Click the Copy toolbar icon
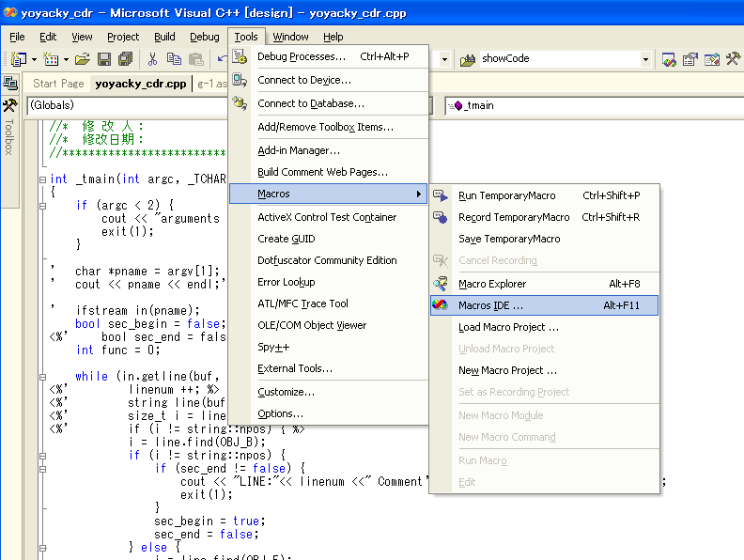Image resolution: width=744 pixels, height=560 pixels. 174,59
